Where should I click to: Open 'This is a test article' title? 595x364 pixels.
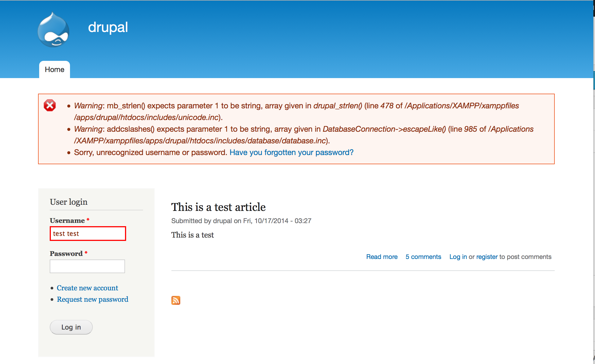(218, 207)
